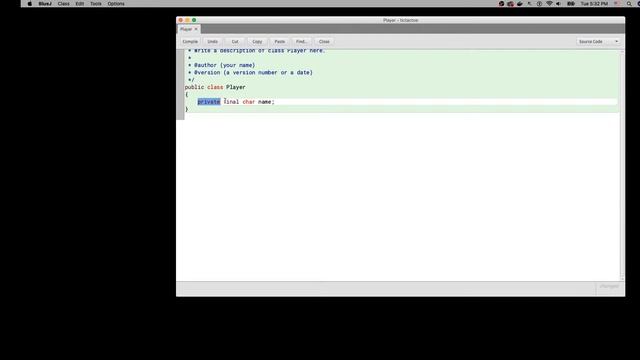Click the battery icon in menu bar
The image size is (640, 360).
pos(571,4)
